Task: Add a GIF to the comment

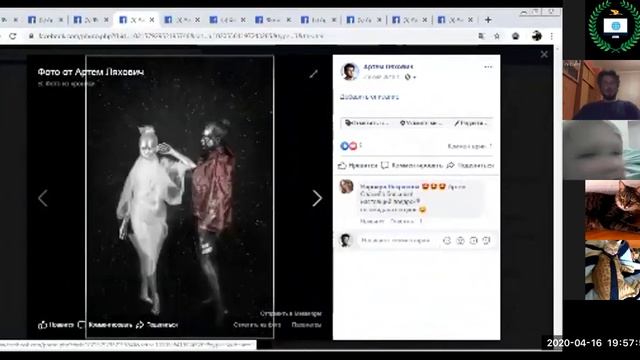Action: tap(473, 240)
